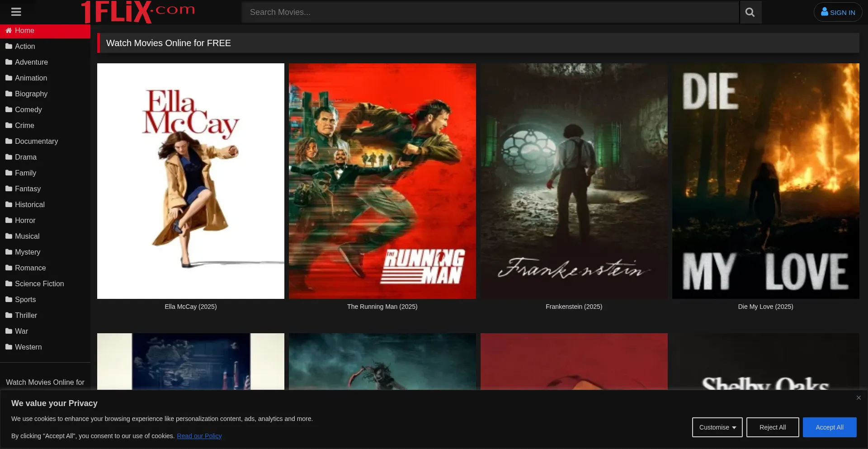
Task: Click the folder icon beside Documentary
Action: 9,141
